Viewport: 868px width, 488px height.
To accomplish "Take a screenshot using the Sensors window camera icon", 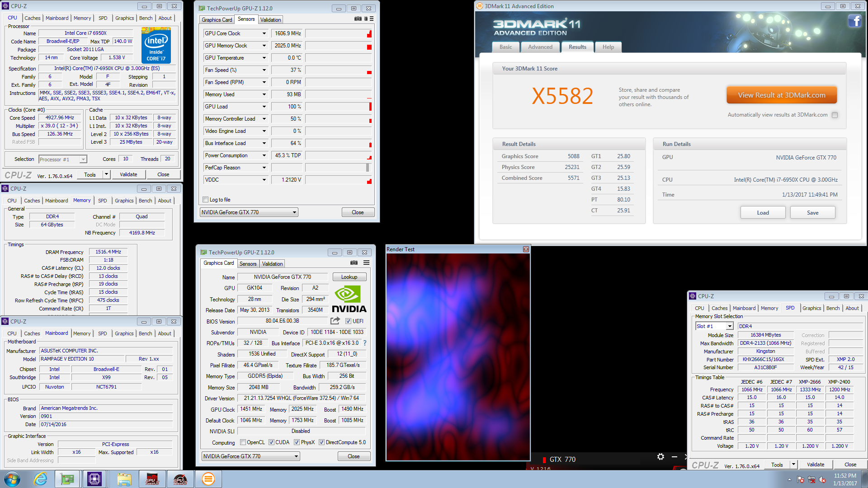I will coord(358,19).
